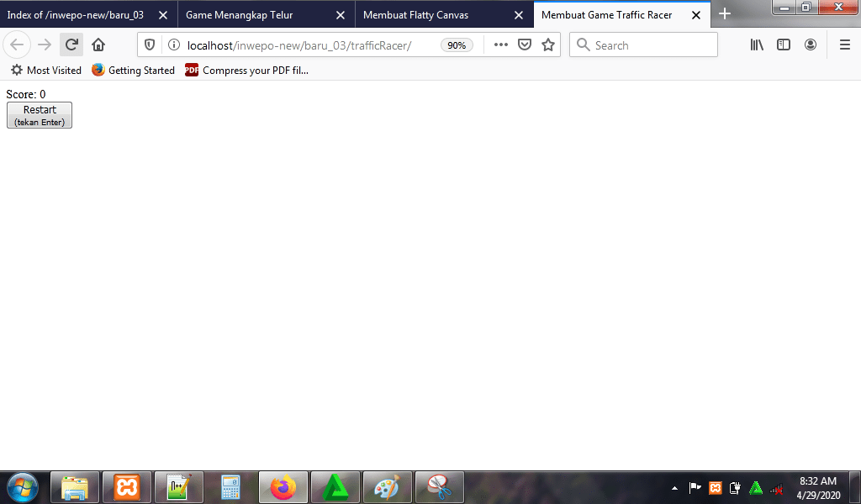Click the URL address bar text
The height and width of the screenshot is (504, 861).
299,45
